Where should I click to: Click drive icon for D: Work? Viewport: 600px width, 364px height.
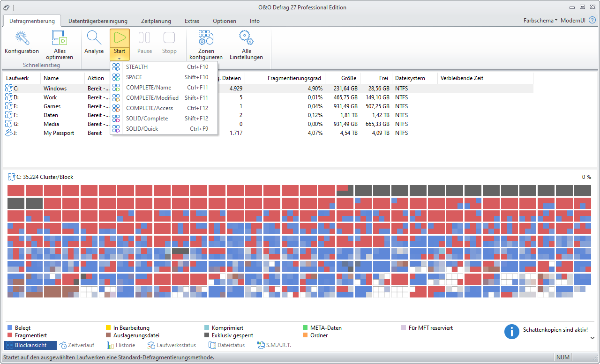(x=9, y=97)
